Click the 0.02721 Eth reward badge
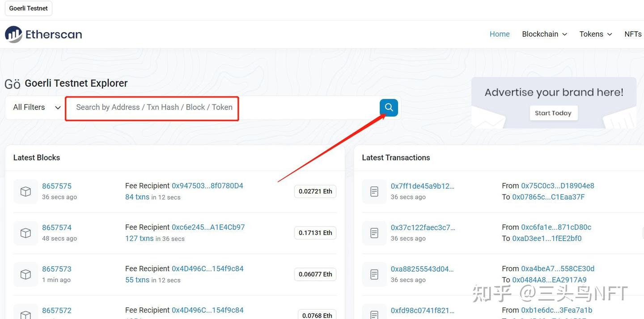The width and height of the screenshot is (644, 319). pos(315,191)
